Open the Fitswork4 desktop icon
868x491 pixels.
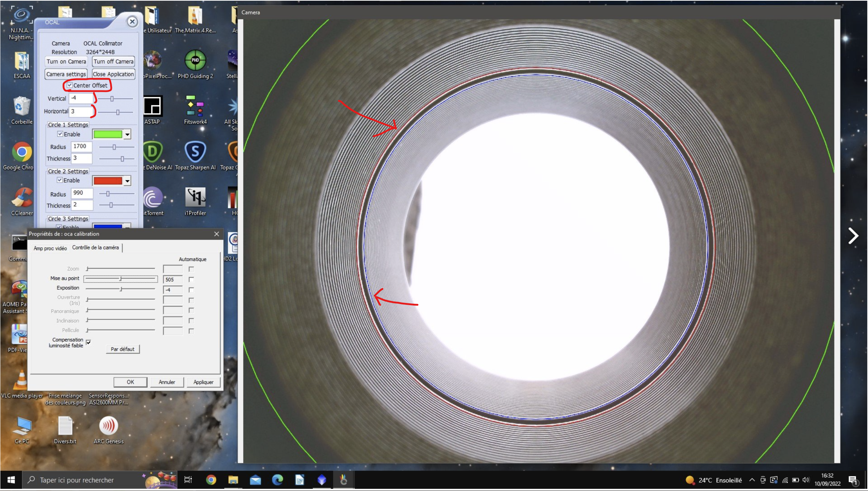click(195, 110)
